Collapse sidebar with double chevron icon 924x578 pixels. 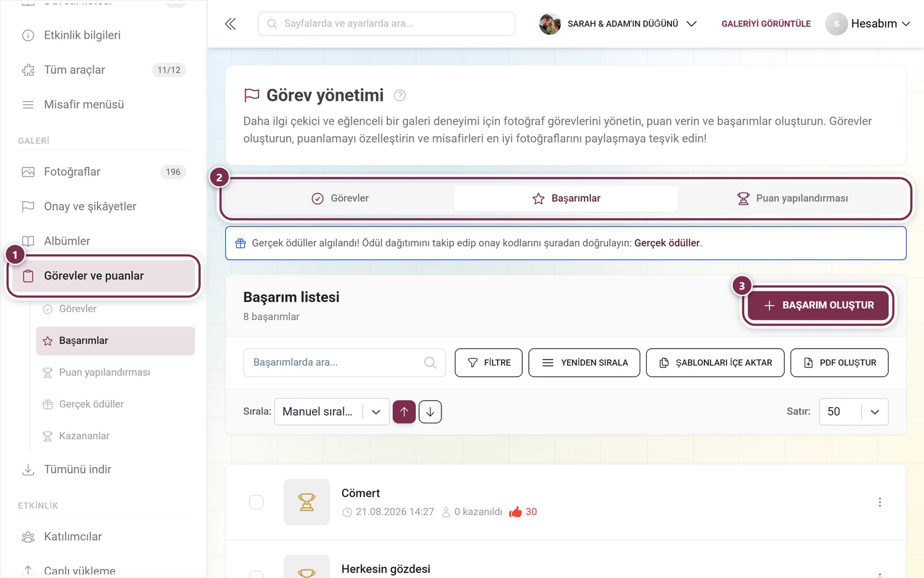[x=230, y=24]
